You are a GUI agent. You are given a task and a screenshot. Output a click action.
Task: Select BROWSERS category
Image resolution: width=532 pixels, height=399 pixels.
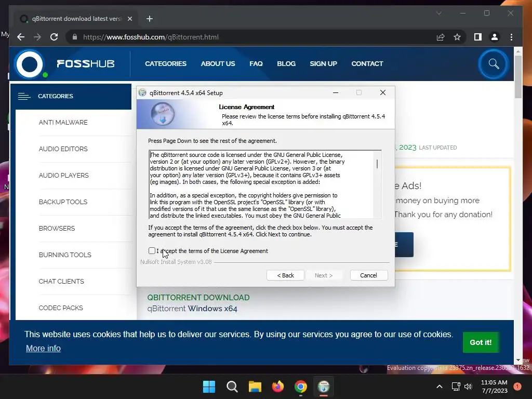[x=57, y=229]
